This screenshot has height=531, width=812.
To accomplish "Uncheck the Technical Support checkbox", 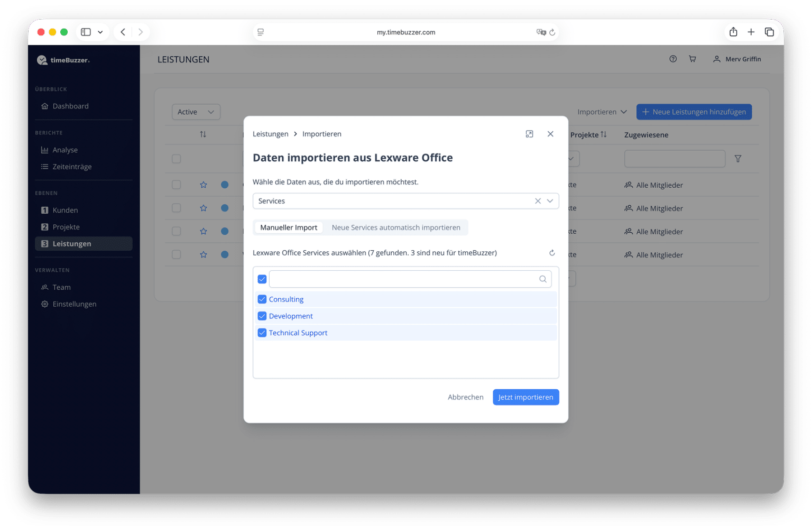I will click(x=262, y=333).
